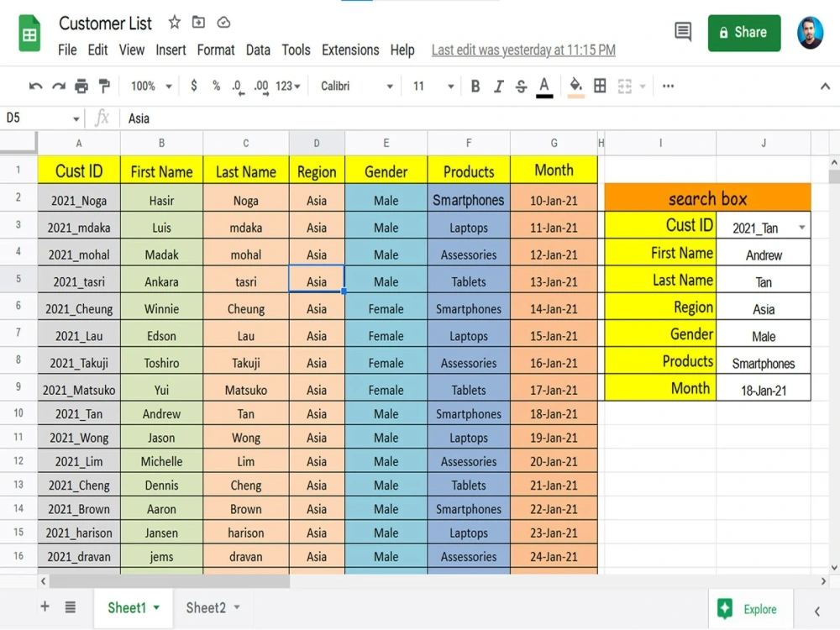
Task: Add a new sheet with plus icon
Action: [x=45, y=606]
